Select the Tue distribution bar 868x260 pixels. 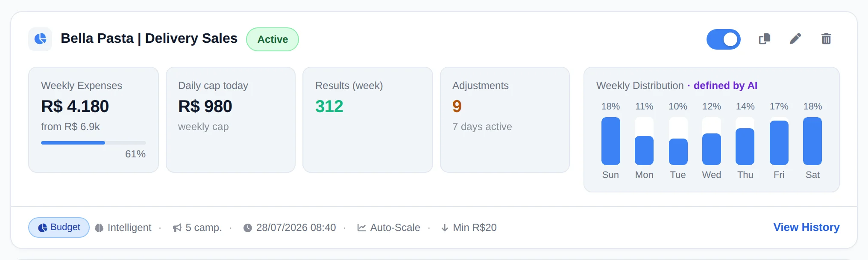click(x=678, y=141)
